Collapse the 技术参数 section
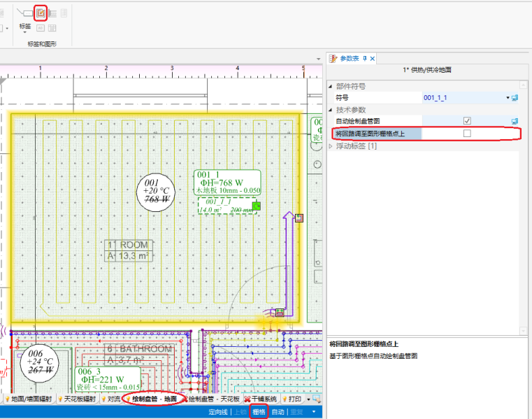The height and width of the screenshot is (419, 532). [331, 110]
